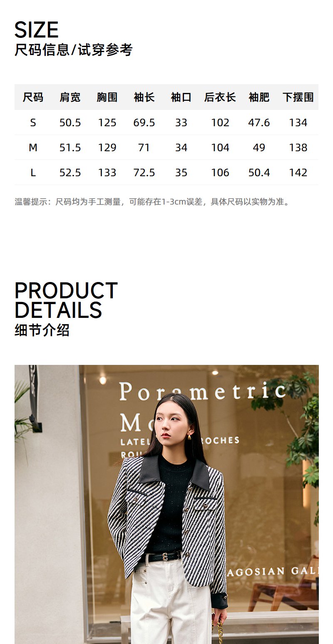Click size S row label
This screenshot has width=333, height=644.
[33, 122]
